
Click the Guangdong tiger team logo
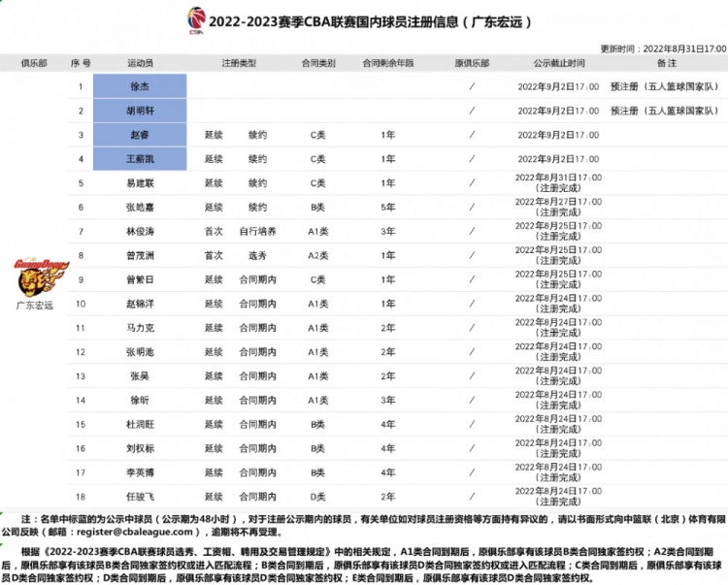tap(41, 277)
